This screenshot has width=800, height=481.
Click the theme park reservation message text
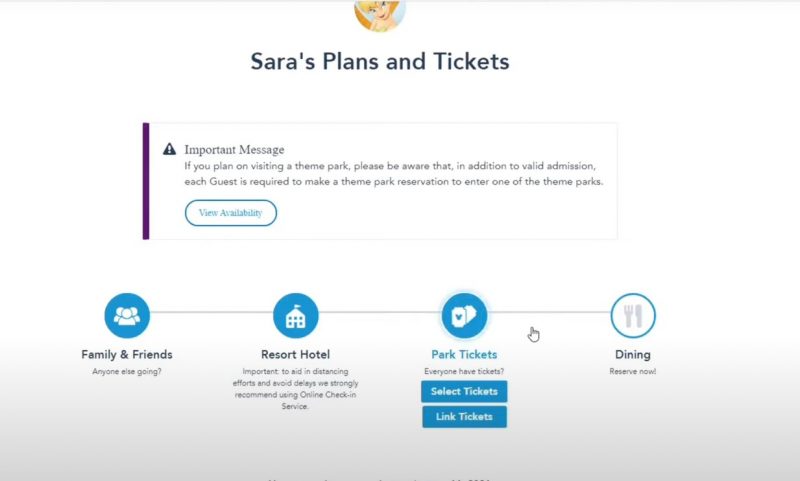[393, 173]
